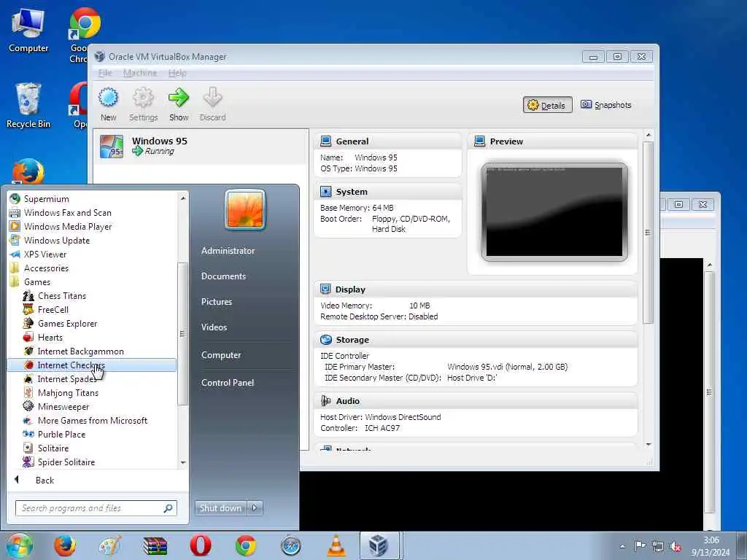Expand the Accessories folder

coord(93,268)
